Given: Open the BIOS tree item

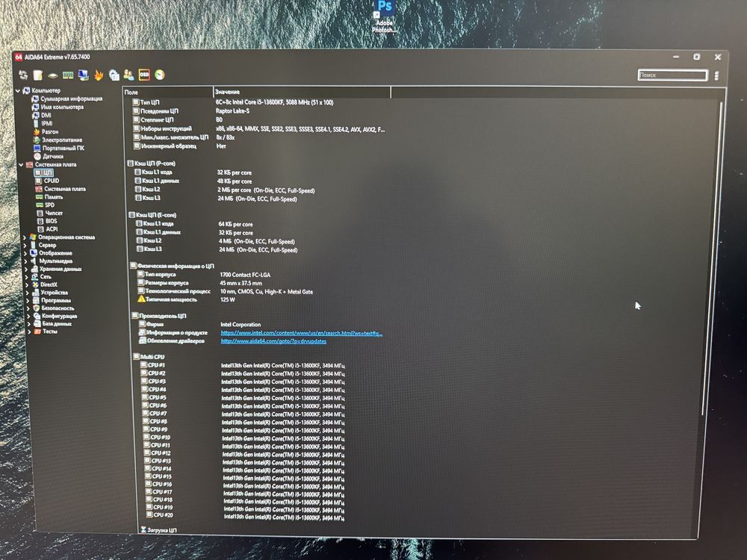Looking at the screenshot, I should 47,221.
